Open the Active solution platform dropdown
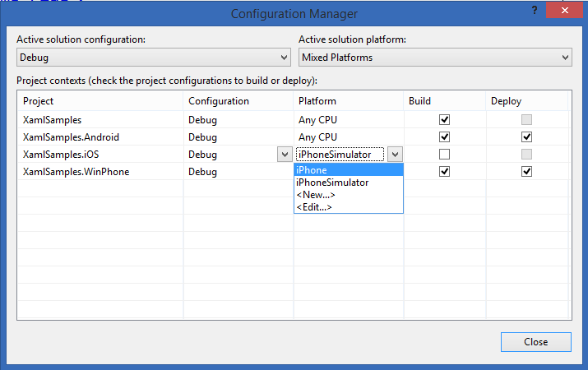Image resolution: width=588 pixels, height=370 pixels. pyautogui.click(x=435, y=58)
